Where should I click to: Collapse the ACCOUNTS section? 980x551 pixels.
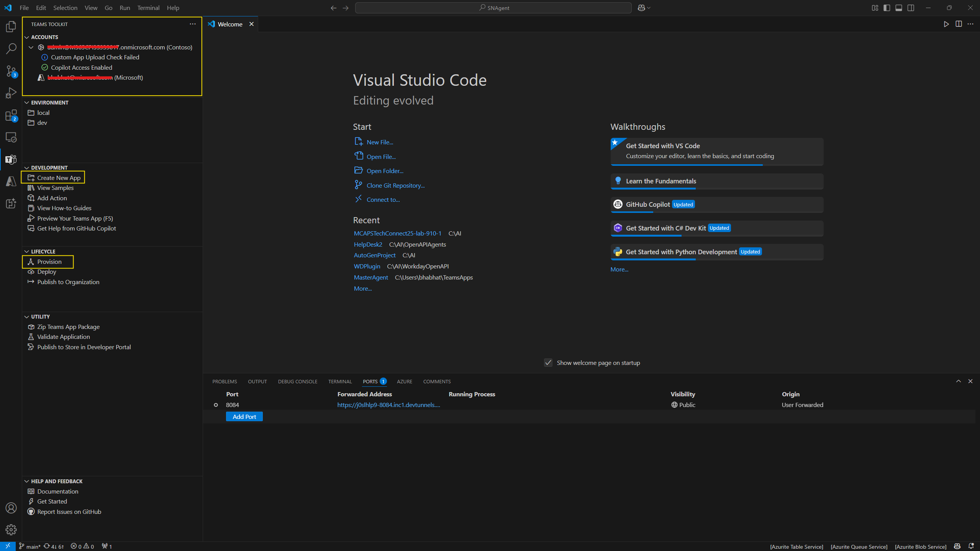tap(27, 37)
